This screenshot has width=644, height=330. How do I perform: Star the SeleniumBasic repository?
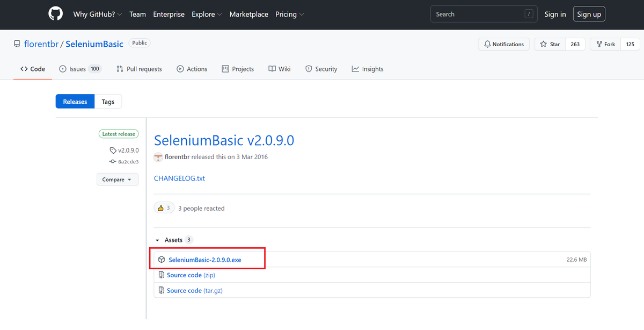point(550,44)
